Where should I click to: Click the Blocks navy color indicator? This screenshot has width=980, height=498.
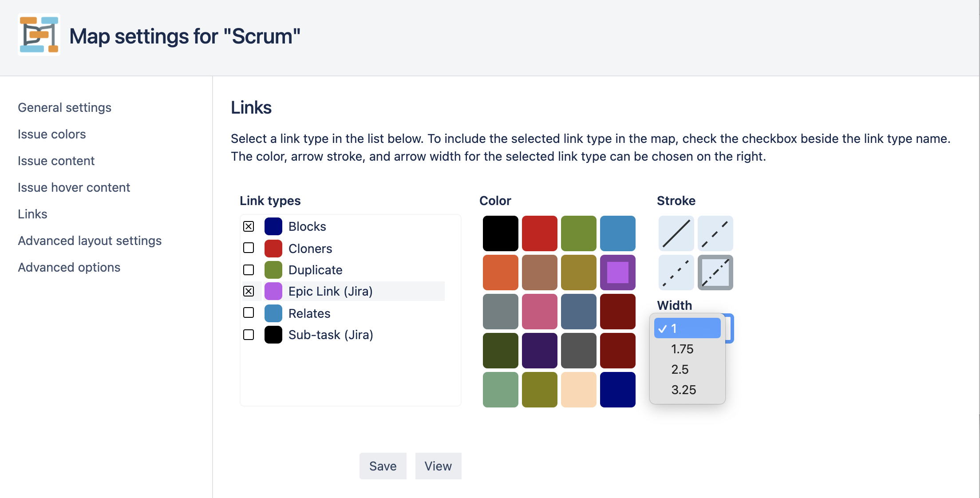[x=273, y=226]
